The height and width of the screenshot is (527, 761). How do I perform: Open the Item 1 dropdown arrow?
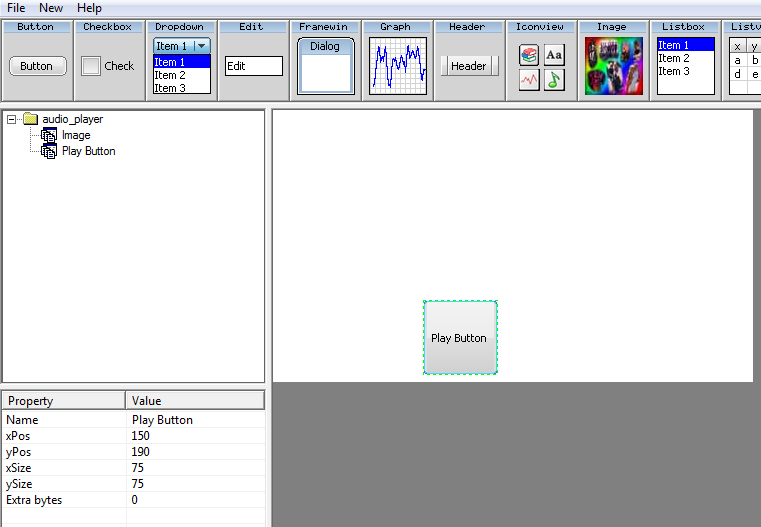tap(201, 46)
